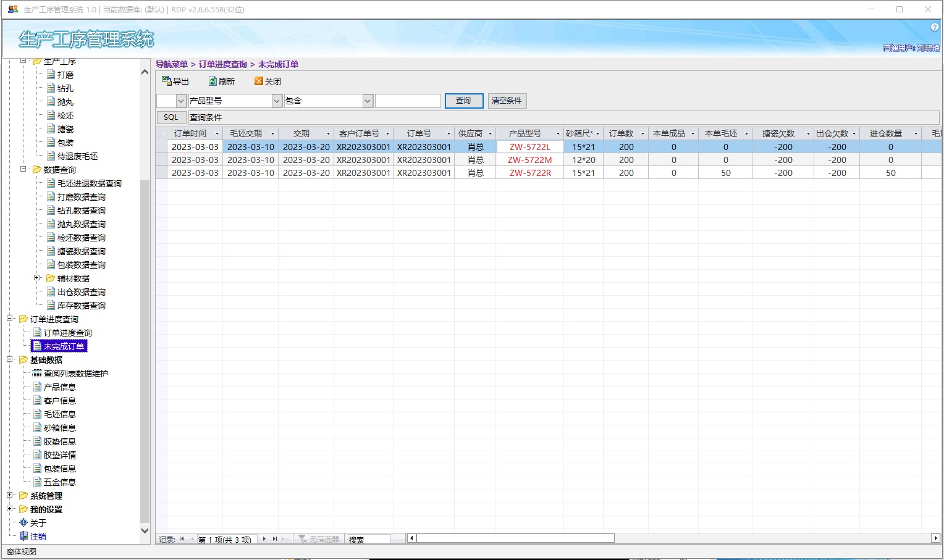
Task: Collapse the 订单进度查询 folder
Action: click(9, 319)
